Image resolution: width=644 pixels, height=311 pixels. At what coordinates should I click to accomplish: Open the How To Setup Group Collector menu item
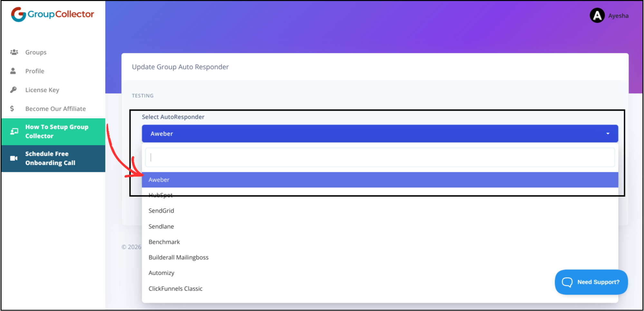point(57,131)
